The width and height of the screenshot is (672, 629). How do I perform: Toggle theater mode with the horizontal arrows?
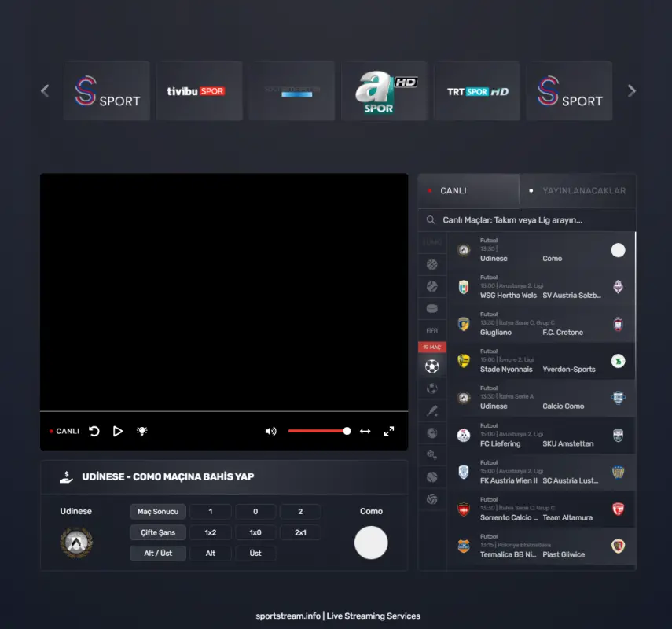pyautogui.click(x=365, y=431)
